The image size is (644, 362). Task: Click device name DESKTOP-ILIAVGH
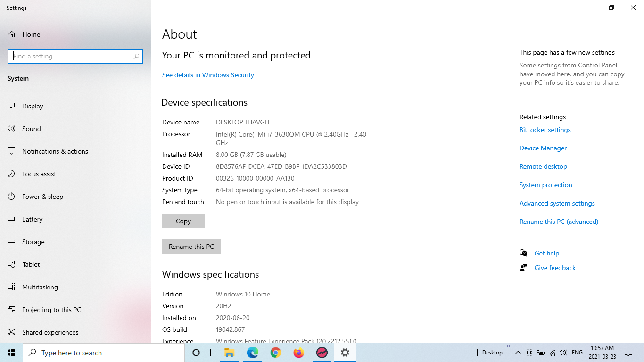click(x=242, y=122)
